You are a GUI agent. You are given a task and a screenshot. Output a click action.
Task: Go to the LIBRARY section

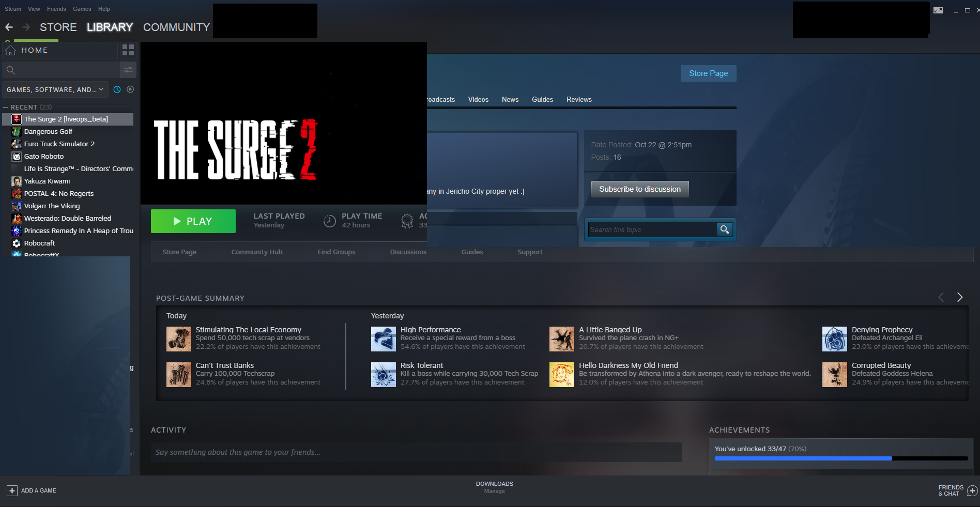tap(110, 27)
